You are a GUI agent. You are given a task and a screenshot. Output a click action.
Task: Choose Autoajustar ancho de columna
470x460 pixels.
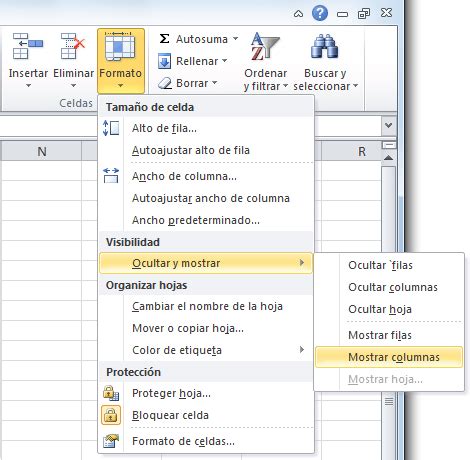point(206,198)
